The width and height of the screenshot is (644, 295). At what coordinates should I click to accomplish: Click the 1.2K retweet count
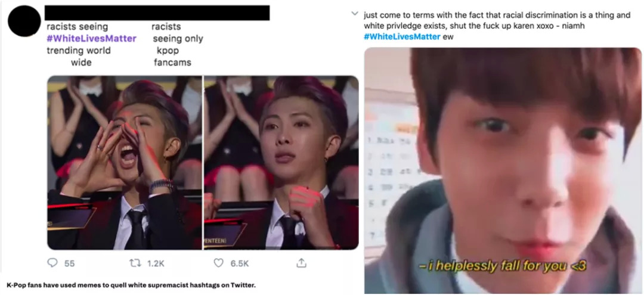(x=156, y=264)
